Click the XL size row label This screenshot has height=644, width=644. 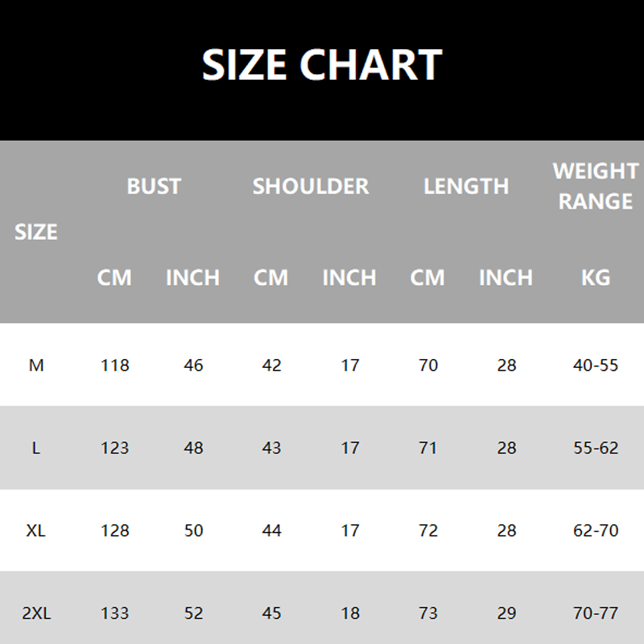(36, 530)
